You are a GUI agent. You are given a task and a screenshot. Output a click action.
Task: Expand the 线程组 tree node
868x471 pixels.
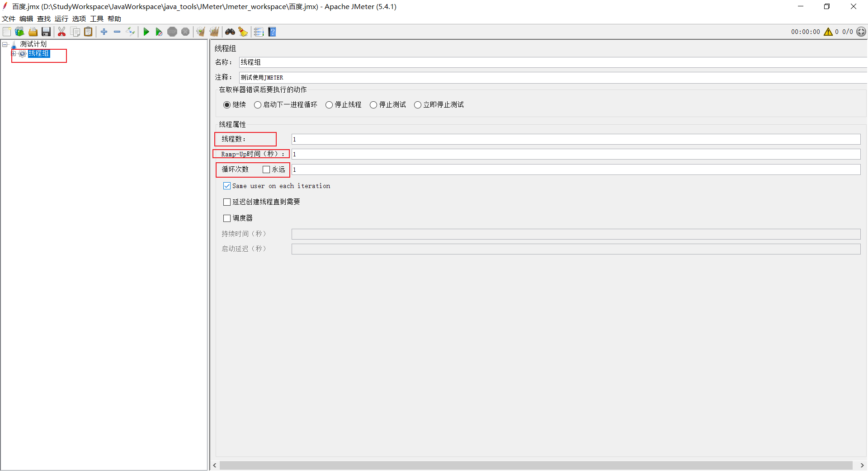pyautogui.click(x=14, y=54)
